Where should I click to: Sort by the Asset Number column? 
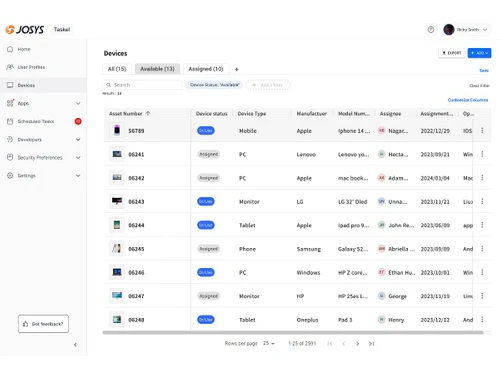(129, 114)
